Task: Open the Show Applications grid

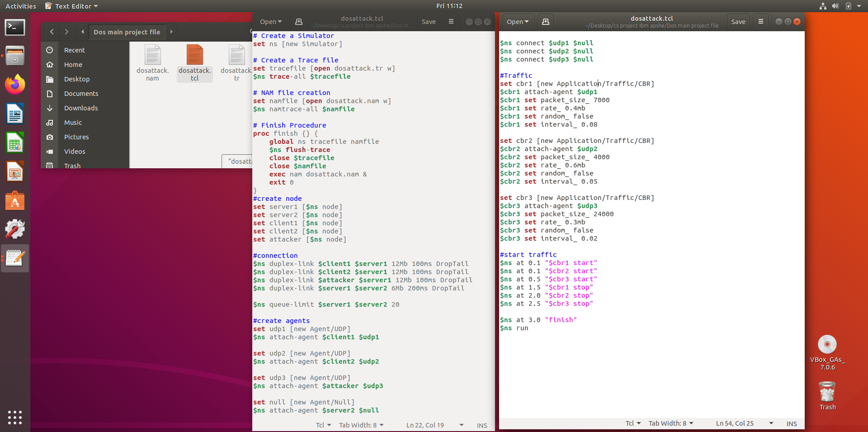Action: (x=15, y=418)
